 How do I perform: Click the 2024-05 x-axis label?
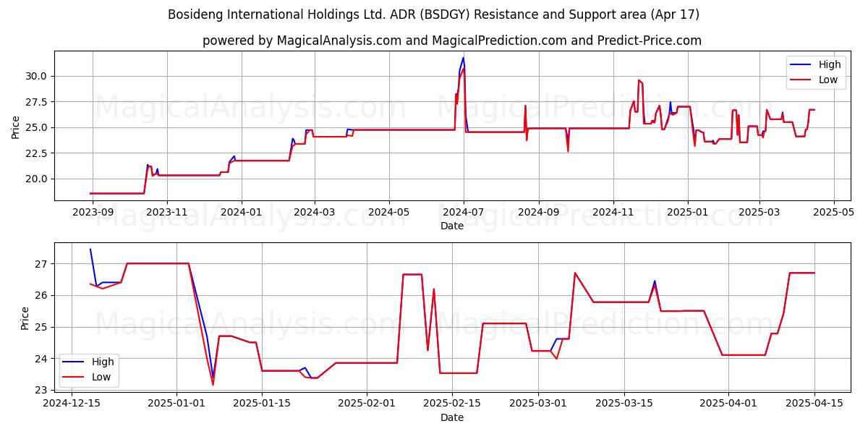pos(389,213)
